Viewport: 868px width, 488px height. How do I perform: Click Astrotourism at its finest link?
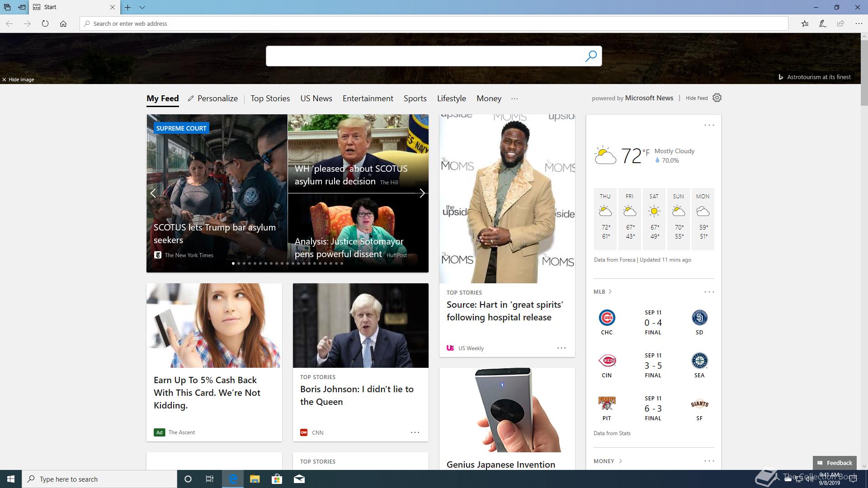pos(819,77)
